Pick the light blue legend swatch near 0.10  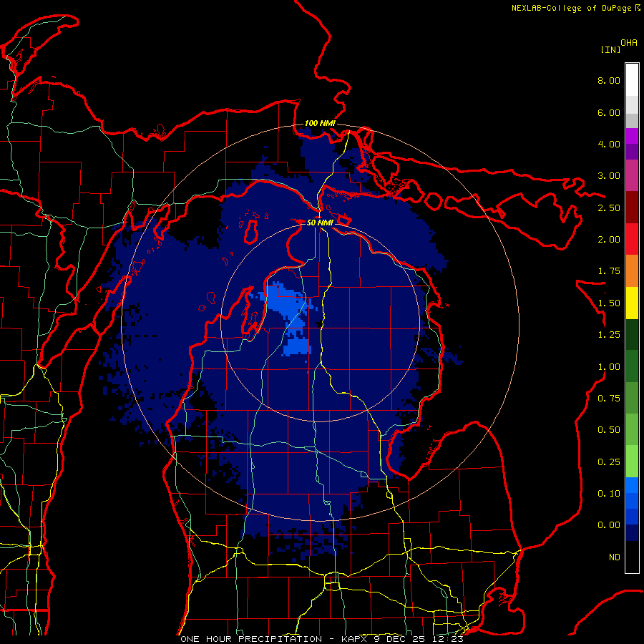click(x=632, y=485)
